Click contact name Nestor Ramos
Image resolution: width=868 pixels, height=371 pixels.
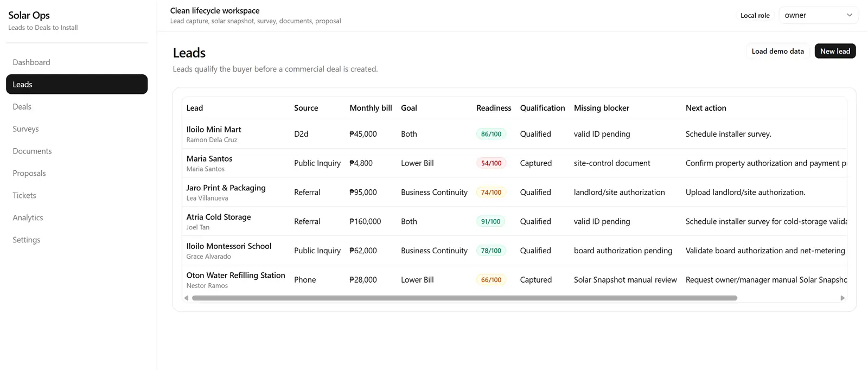207,286
